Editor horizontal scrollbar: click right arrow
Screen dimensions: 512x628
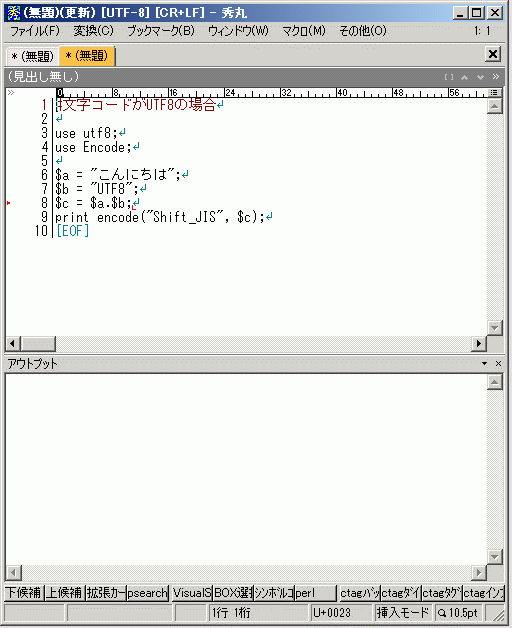tap(479, 344)
